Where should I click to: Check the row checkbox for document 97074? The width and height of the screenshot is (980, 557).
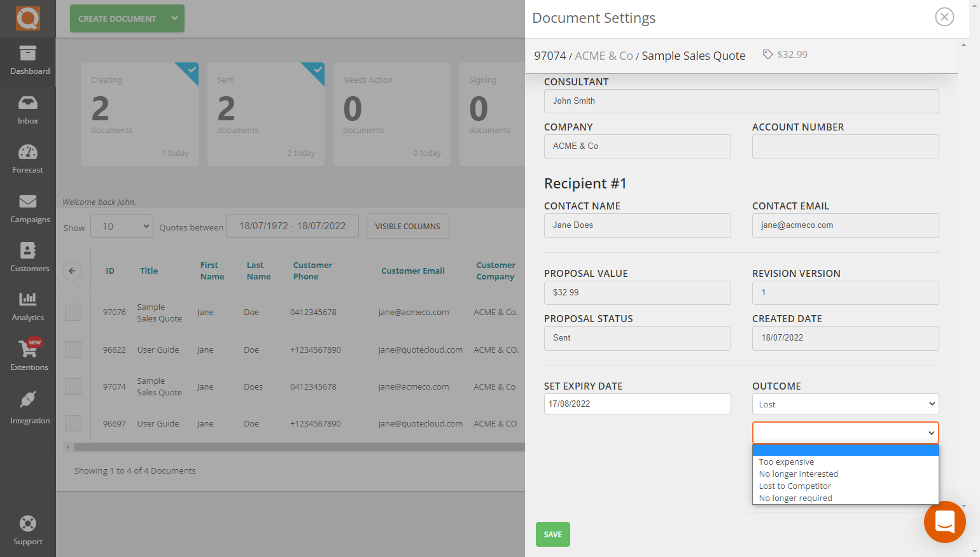point(73,386)
